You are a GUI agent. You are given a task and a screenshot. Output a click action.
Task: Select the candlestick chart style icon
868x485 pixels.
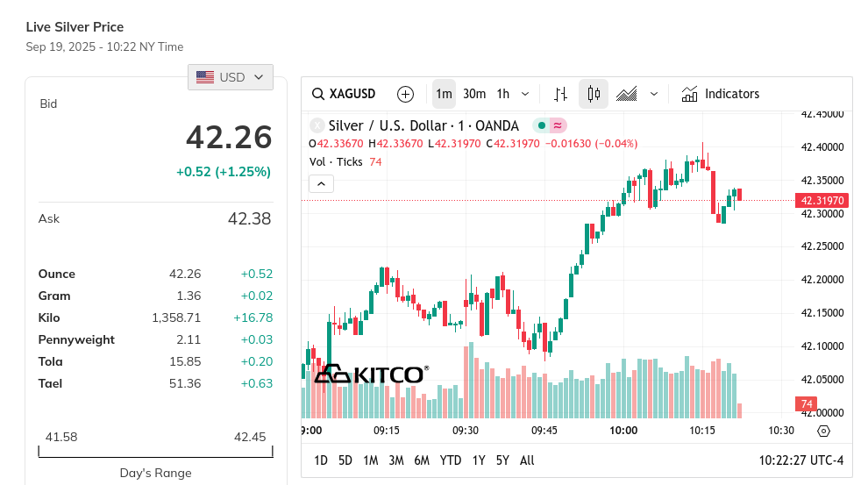(594, 94)
